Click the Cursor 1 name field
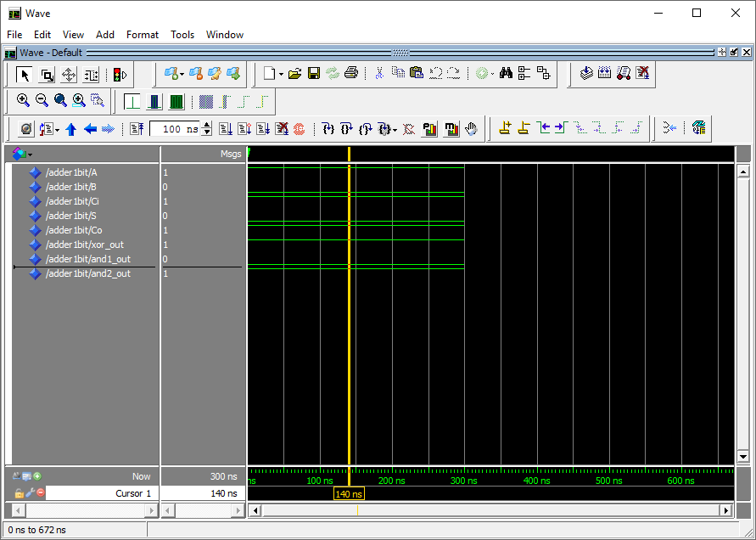This screenshot has width=756, height=540. pos(102,493)
